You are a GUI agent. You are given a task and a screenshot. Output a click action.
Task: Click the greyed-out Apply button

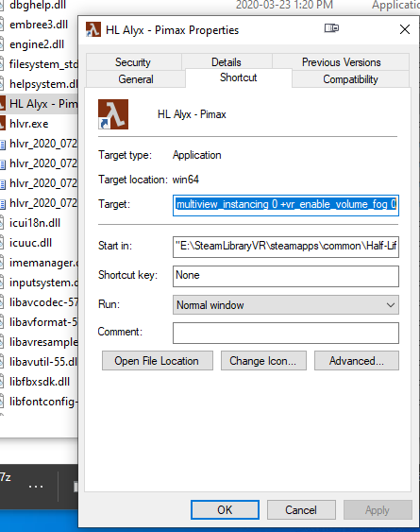(x=378, y=509)
